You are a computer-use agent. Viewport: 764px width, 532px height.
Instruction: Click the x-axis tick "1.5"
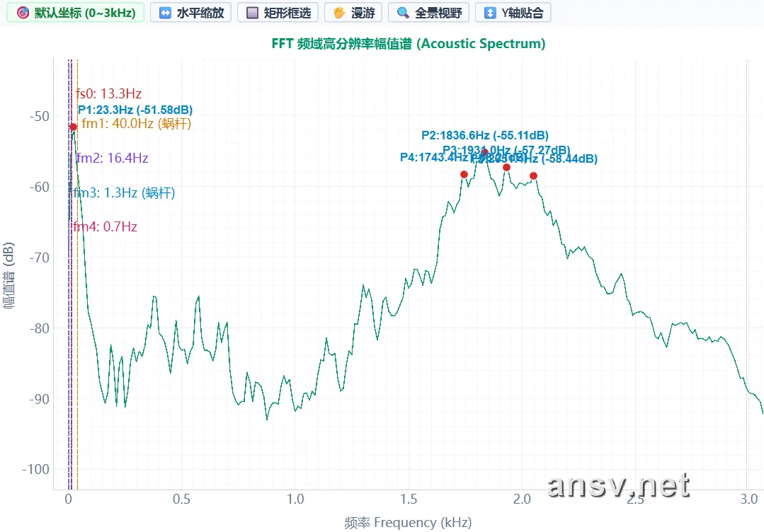[x=409, y=499]
